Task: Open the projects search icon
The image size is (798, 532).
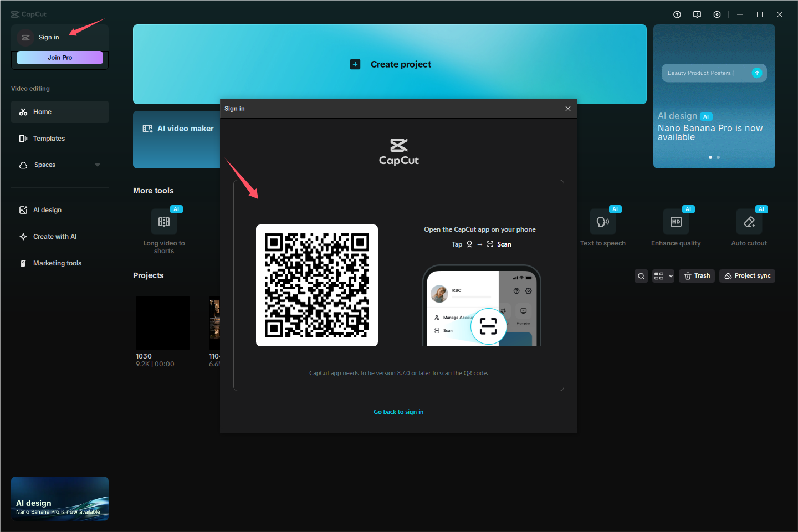Action: click(x=641, y=275)
